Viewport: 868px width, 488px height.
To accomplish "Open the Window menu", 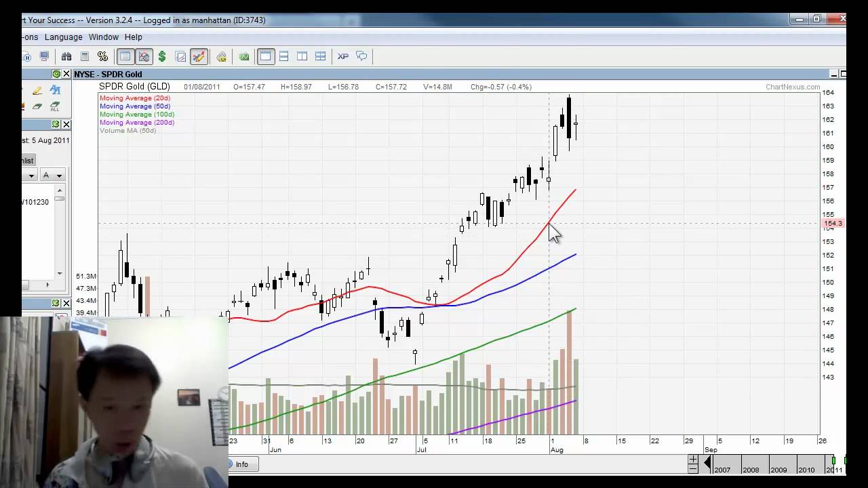I will tap(104, 37).
